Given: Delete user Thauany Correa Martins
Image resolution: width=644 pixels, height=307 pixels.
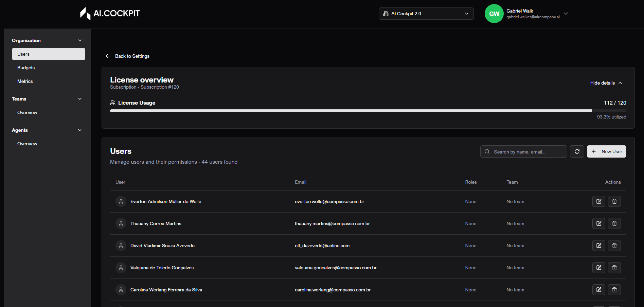Looking at the screenshot, I should [614, 223].
